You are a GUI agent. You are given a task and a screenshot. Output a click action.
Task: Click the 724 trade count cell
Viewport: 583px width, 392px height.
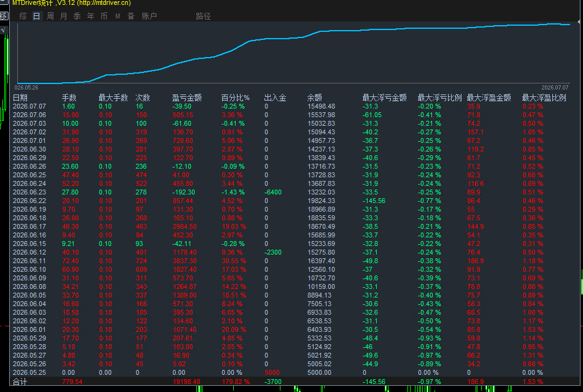click(x=141, y=261)
